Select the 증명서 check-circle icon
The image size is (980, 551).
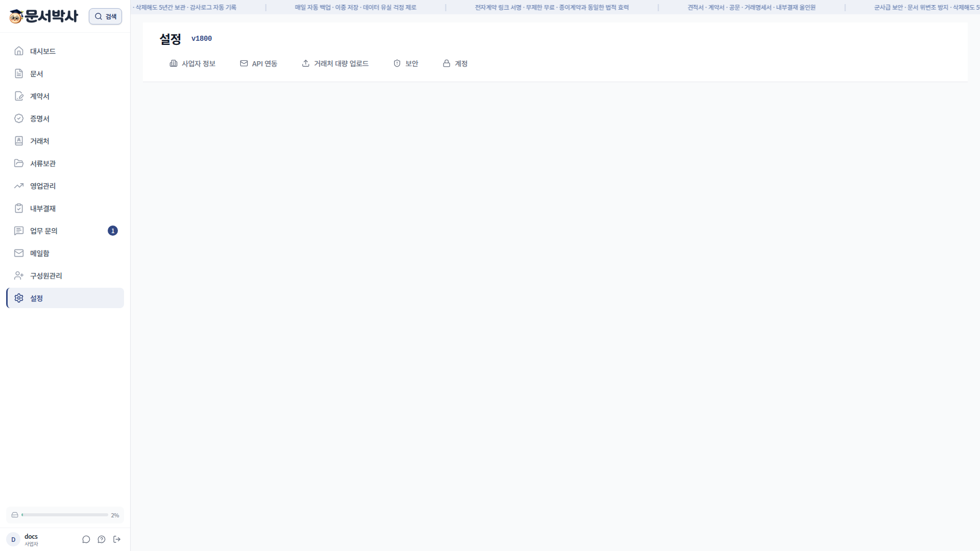point(19,118)
